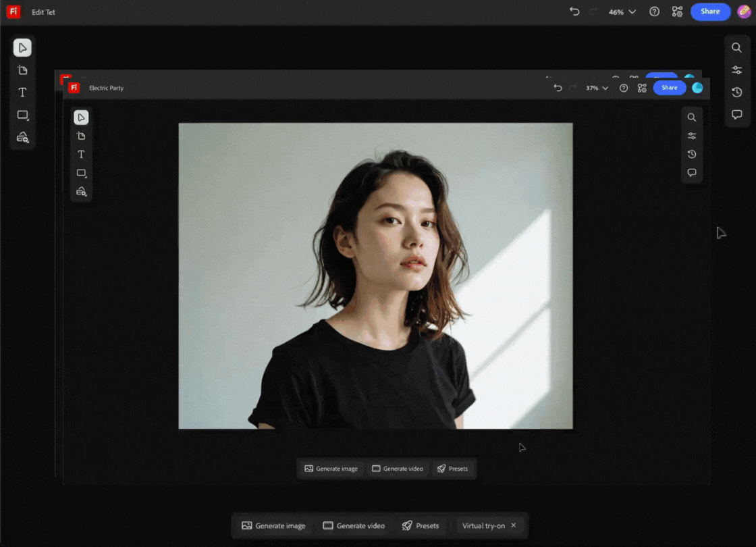Viewport: 756px width, 547px height.
Task: Open help in the Electric Party header
Action: (x=624, y=88)
